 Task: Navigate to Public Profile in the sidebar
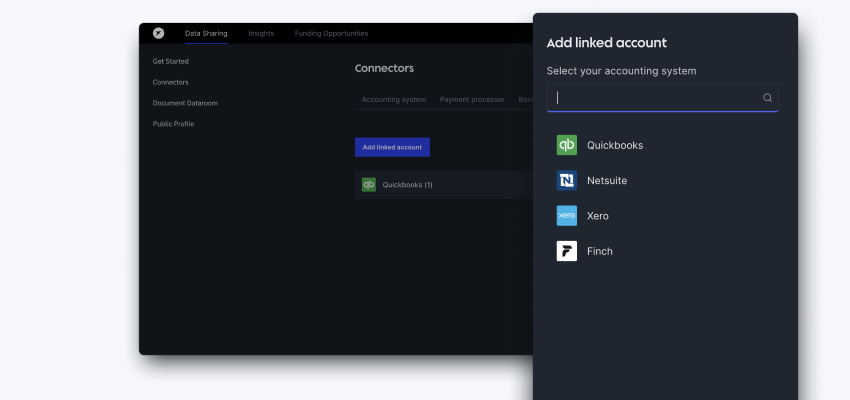pos(173,124)
